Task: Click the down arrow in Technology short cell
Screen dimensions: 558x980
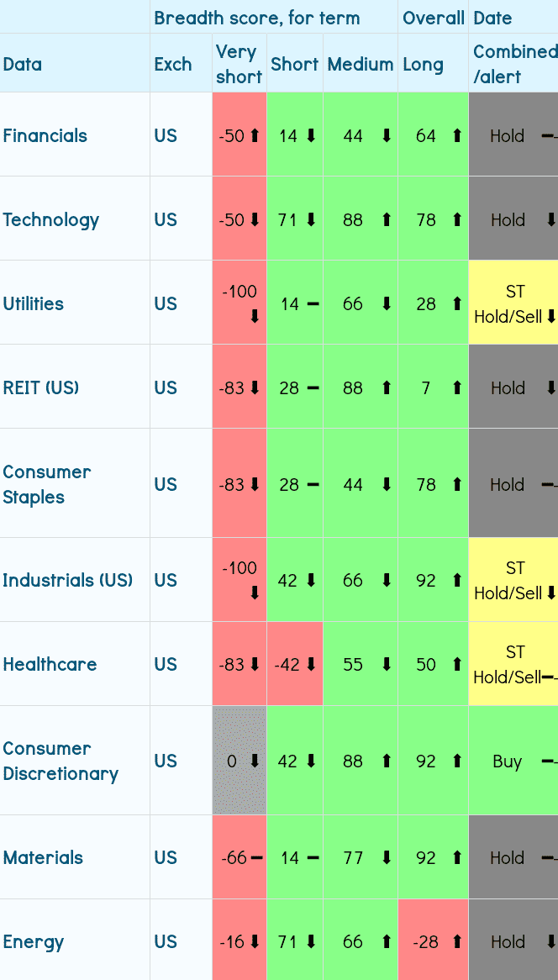Action: click(x=311, y=219)
